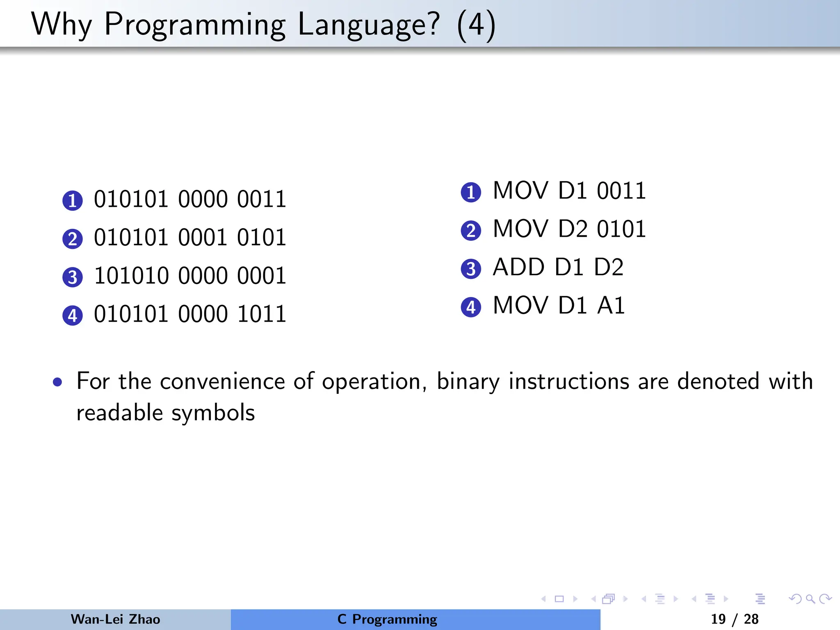Click the instruction MOV D2 0101

click(x=569, y=229)
